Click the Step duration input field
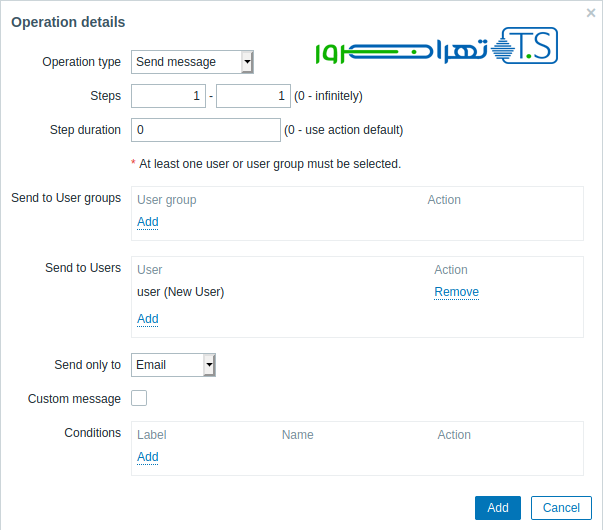Viewport: 603px width, 530px height. coord(206,130)
